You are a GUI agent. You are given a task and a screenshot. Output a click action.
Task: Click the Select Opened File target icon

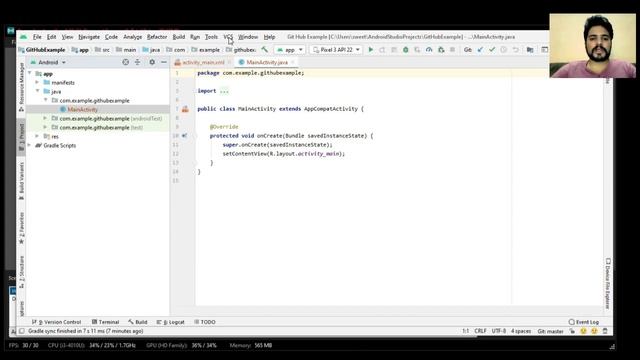pos(126,62)
